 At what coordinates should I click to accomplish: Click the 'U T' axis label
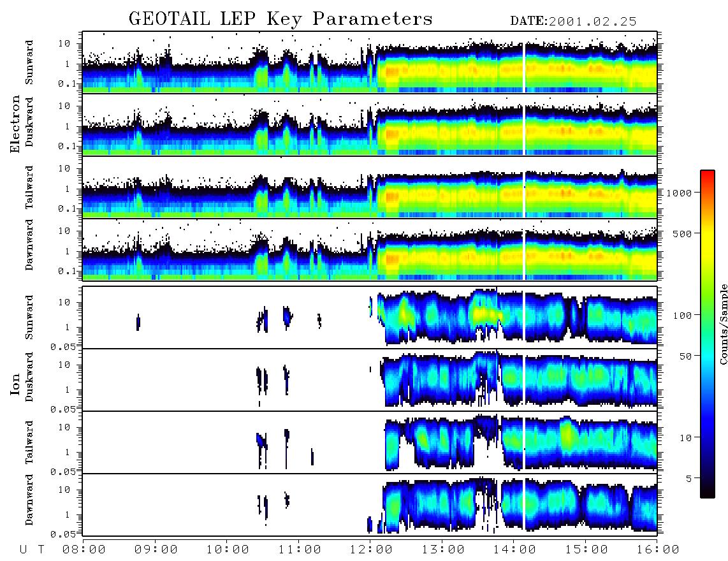point(32,550)
